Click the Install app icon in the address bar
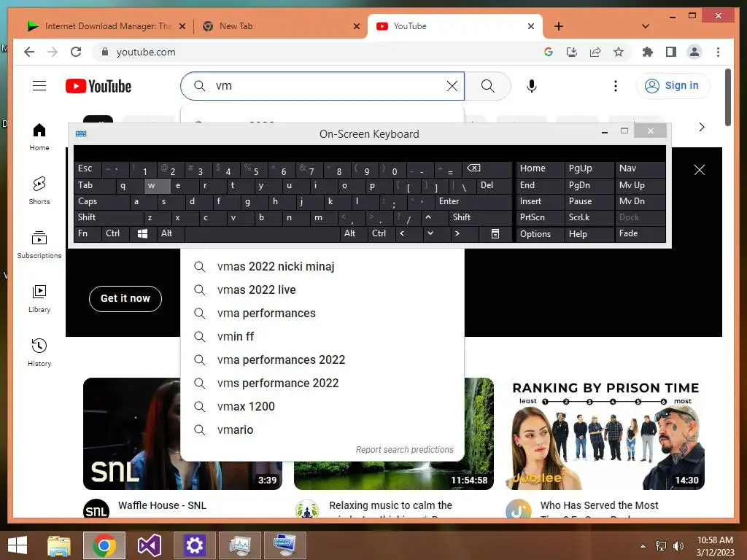Viewport: 747px width, 560px height. coord(572,52)
